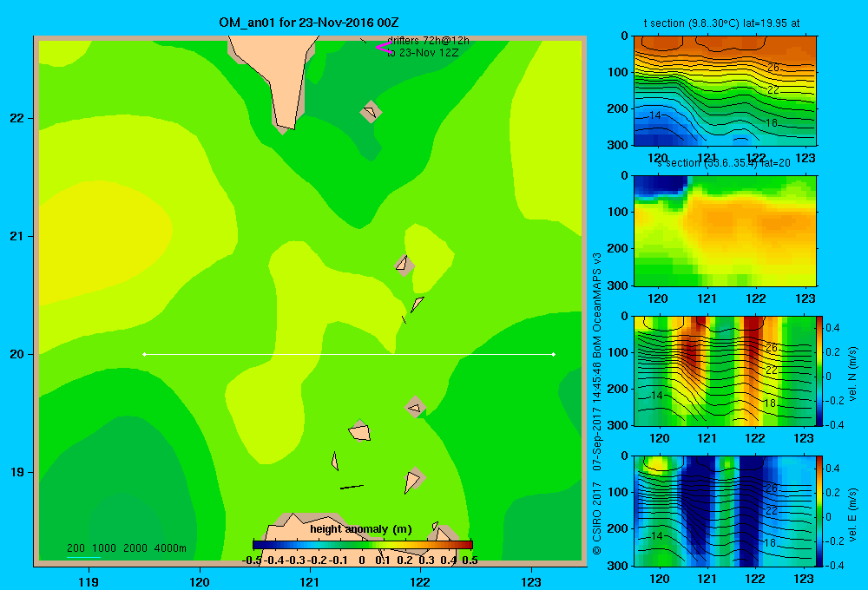
Task: Click contour label '14' in temperature section
Action: tap(654, 115)
